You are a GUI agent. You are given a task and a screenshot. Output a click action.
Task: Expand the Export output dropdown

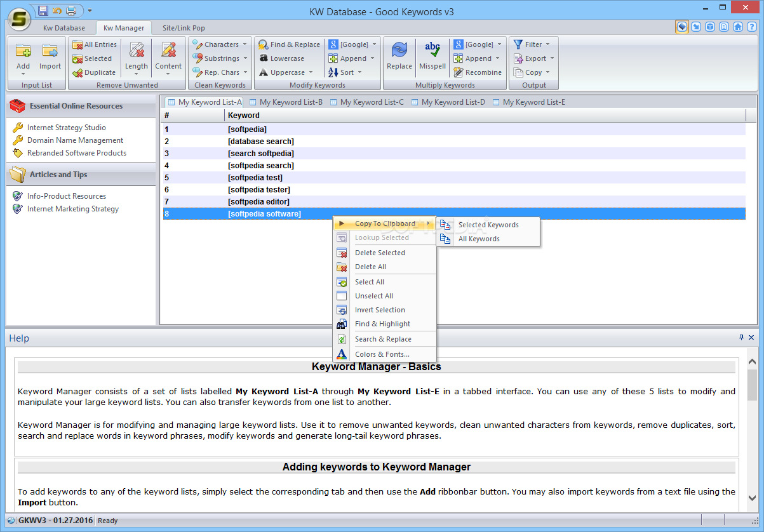click(533, 58)
